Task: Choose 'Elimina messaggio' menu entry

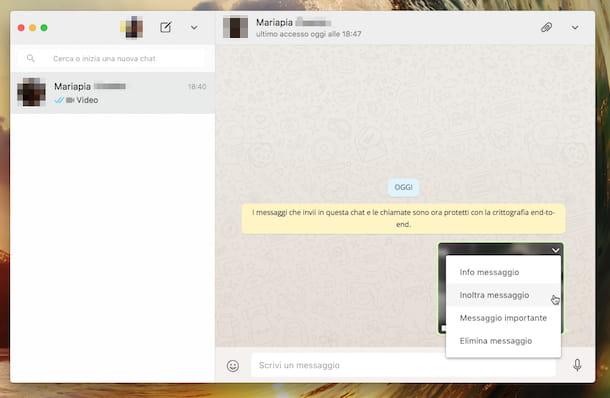Action: point(503,341)
